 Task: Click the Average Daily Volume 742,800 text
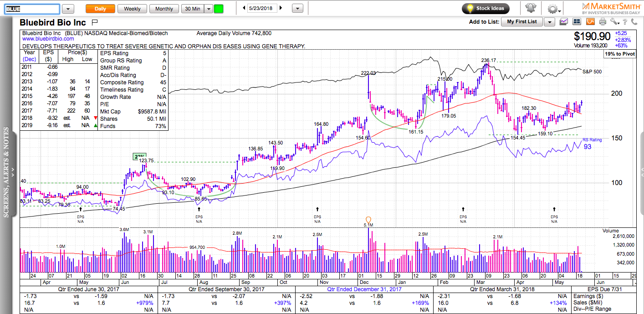(234, 33)
